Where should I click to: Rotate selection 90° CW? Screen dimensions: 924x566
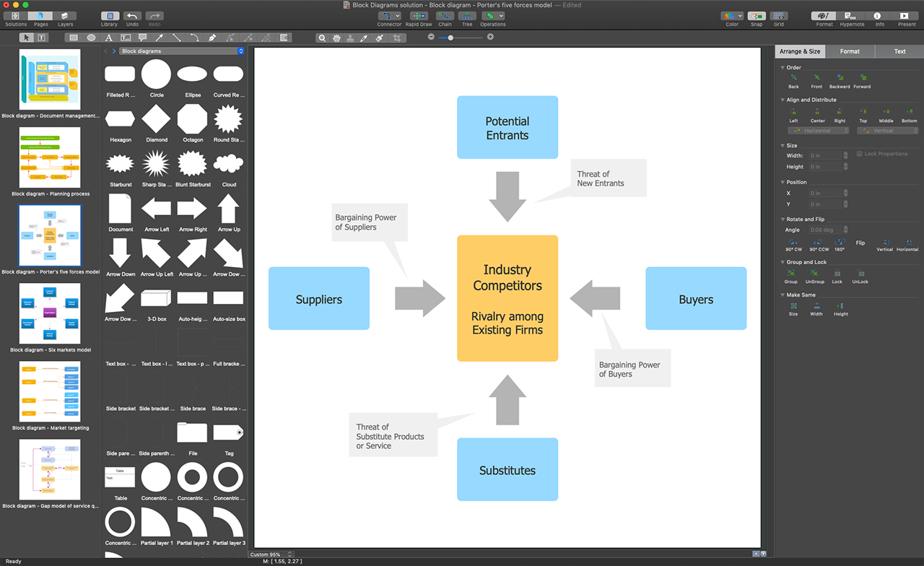(x=794, y=243)
